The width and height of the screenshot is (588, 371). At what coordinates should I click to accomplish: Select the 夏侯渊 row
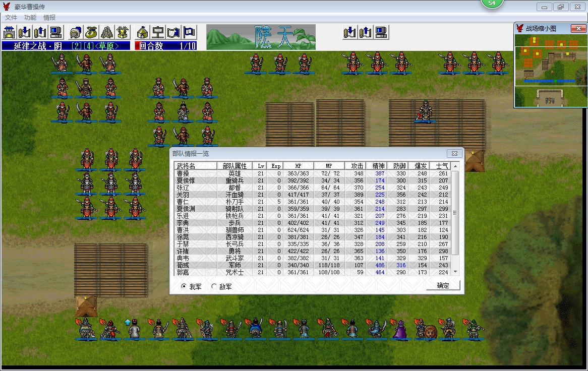tap(312, 209)
